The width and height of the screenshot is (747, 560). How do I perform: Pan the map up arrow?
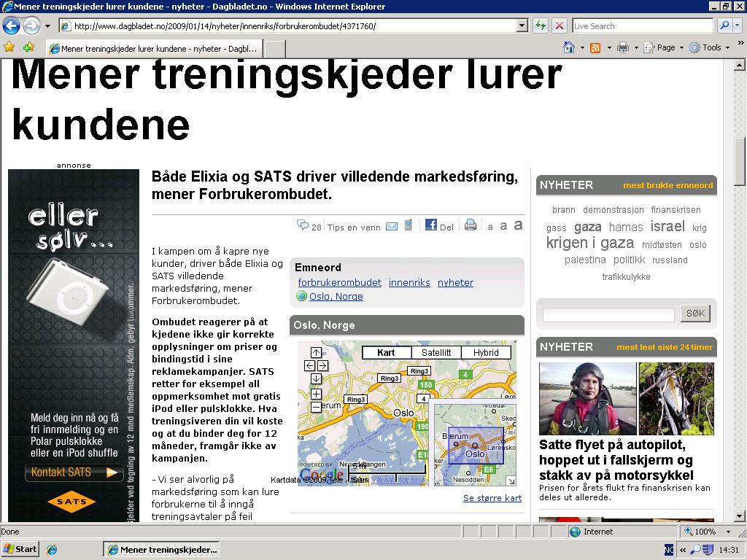[316, 352]
